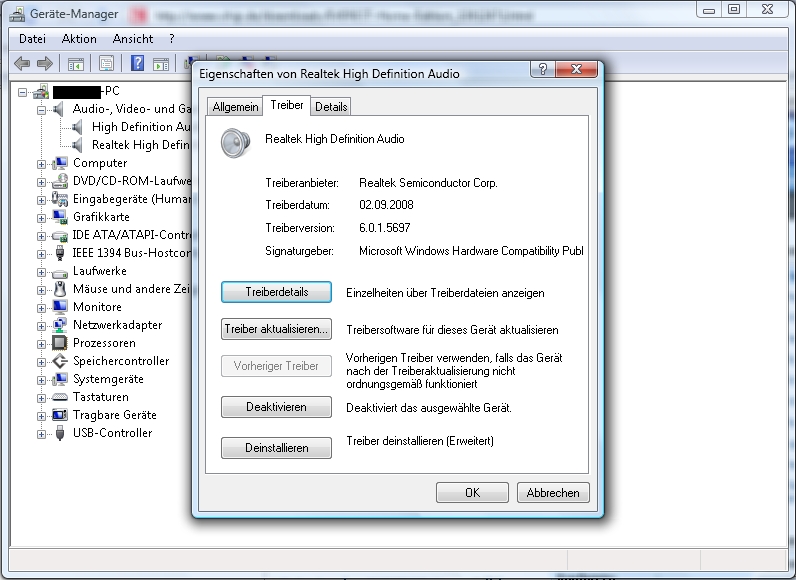
Task: Click 'Einzelheiten über Treiberdateien anzeigen' description
Action: coord(445,293)
